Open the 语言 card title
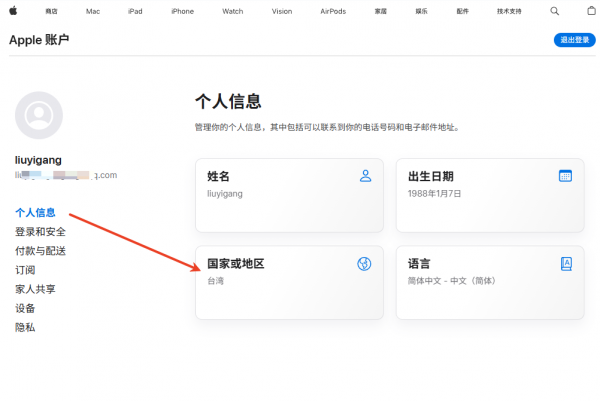Image resolution: width=600 pixels, height=401 pixels. [x=419, y=264]
